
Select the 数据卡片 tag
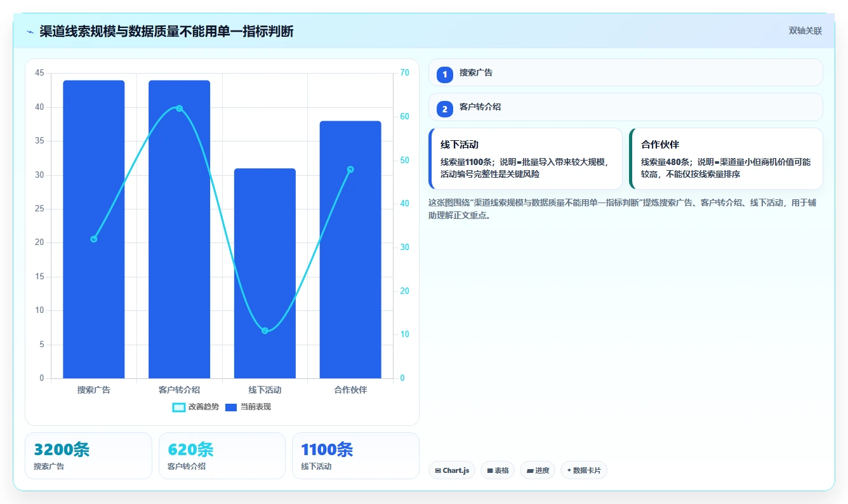[x=583, y=470]
